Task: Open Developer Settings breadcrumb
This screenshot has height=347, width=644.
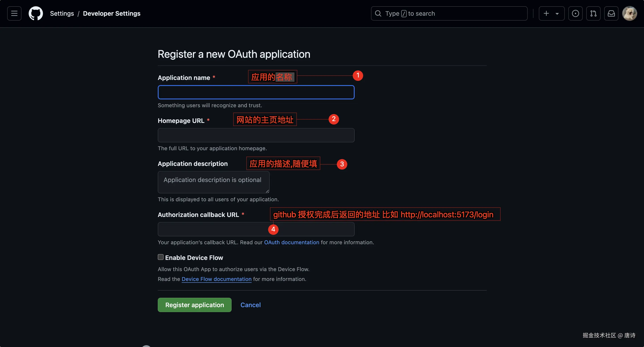Action: (111, 13)
